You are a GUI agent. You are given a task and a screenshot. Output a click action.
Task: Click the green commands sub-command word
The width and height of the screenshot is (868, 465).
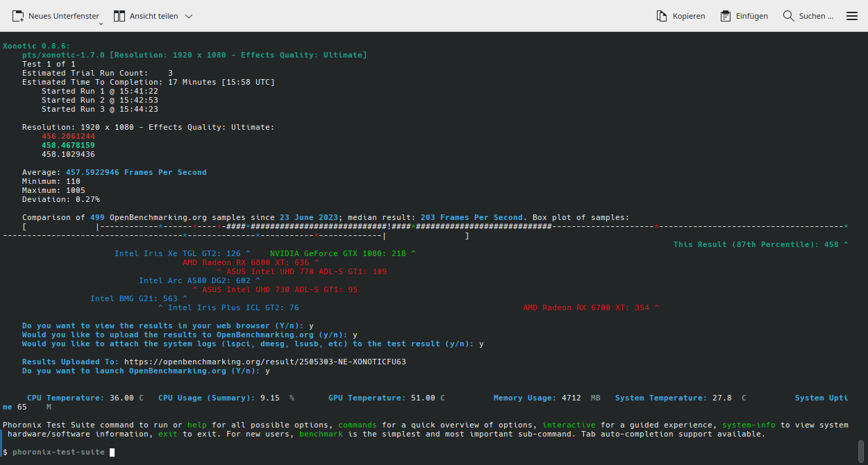[358, 425]
